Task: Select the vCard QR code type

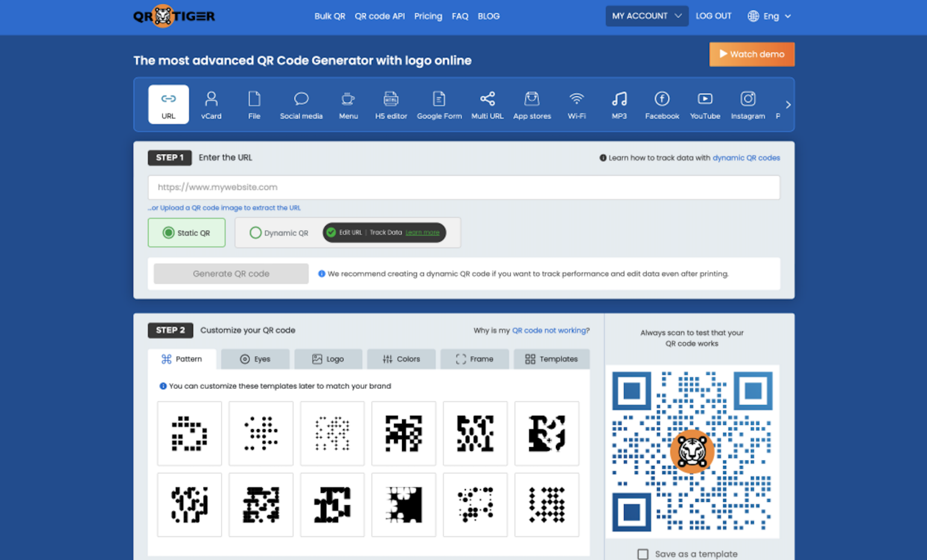Action: pos(211,104)
